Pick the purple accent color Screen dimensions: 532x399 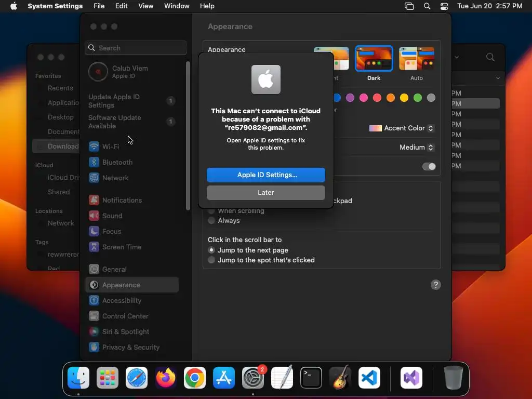click(350, 98)
